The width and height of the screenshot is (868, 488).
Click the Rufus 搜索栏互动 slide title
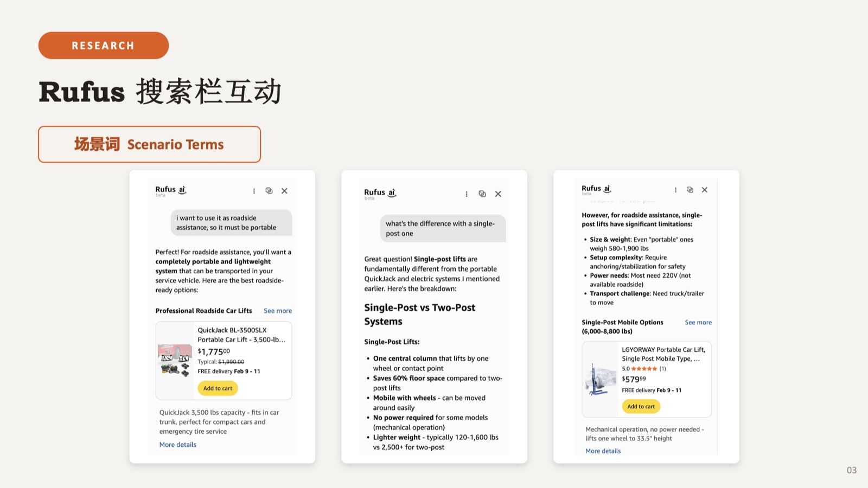point(160,91)
